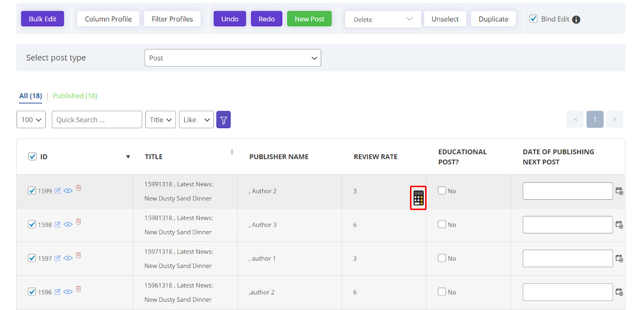Trash post 1598 using red bin icon
The width and height of the screenshot is (644, 310).
(x=78, y=221)
